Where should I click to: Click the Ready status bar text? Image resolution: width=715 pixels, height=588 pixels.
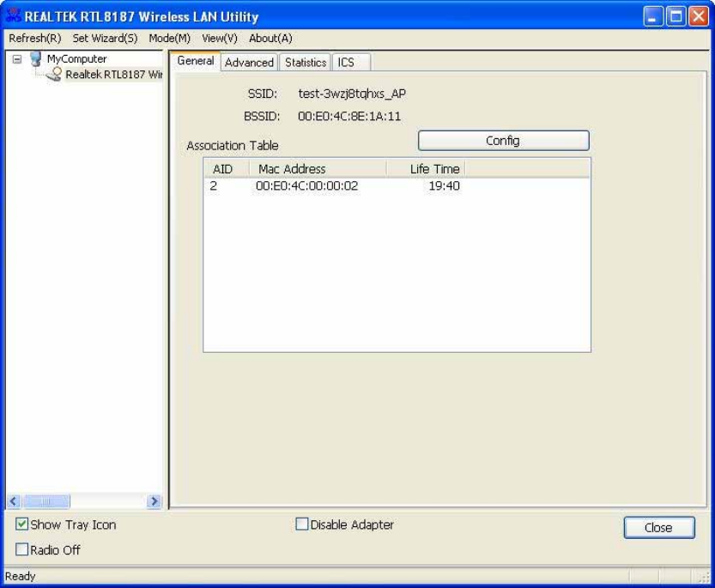click(x=20, y=576)
